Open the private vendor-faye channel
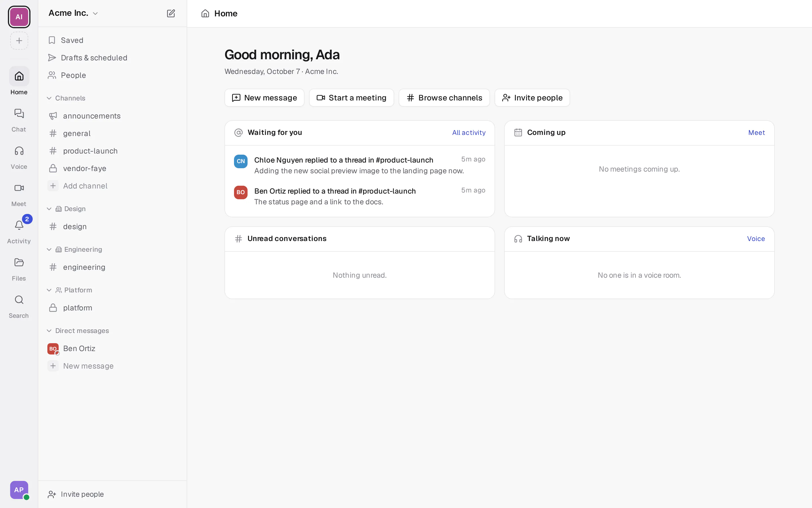Viewport: 812px width, 508px height. pos(112,168)
